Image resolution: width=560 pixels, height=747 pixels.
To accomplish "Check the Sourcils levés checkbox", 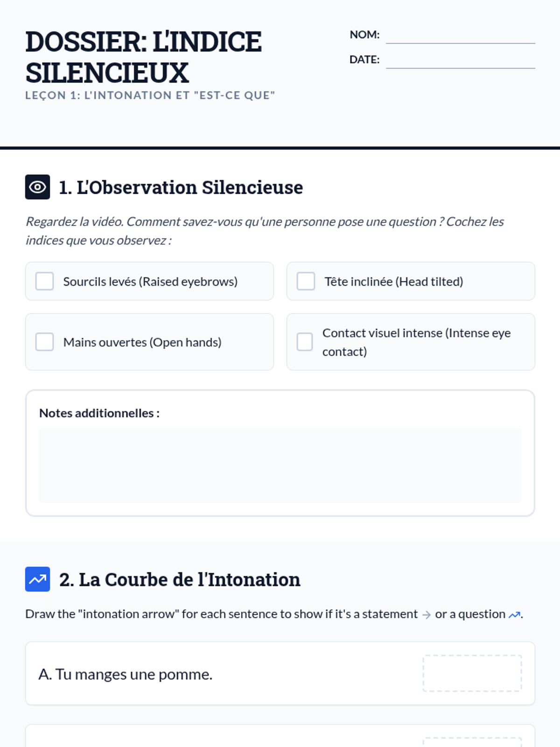I will (45, 281).
